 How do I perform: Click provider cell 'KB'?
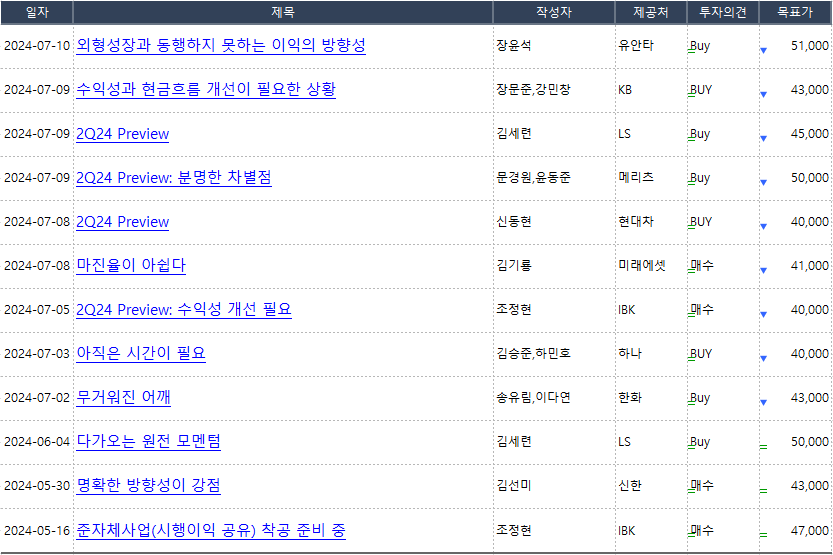click(x=625, y=90)
